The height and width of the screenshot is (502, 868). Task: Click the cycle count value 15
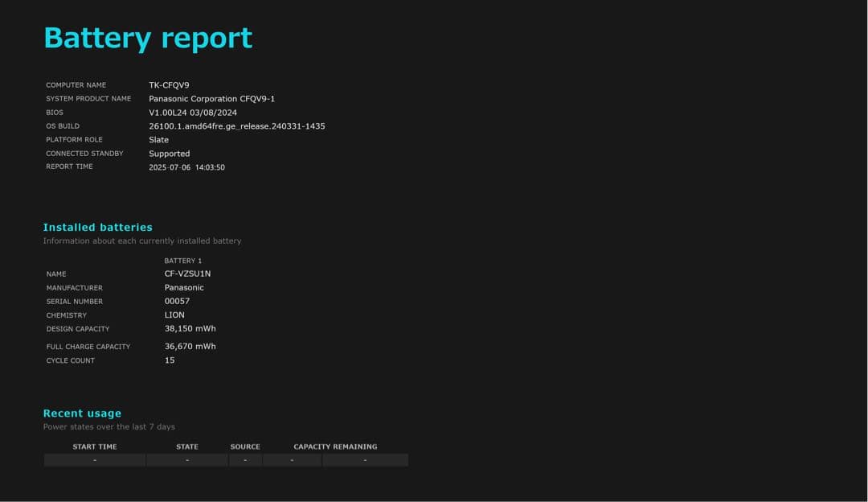point(170,360)
